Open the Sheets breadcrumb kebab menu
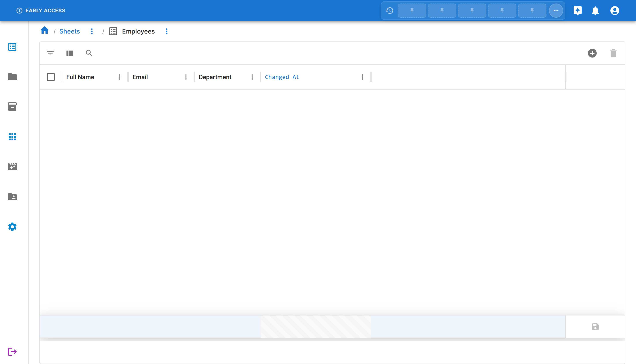636x364 pixels. point(92,31)
